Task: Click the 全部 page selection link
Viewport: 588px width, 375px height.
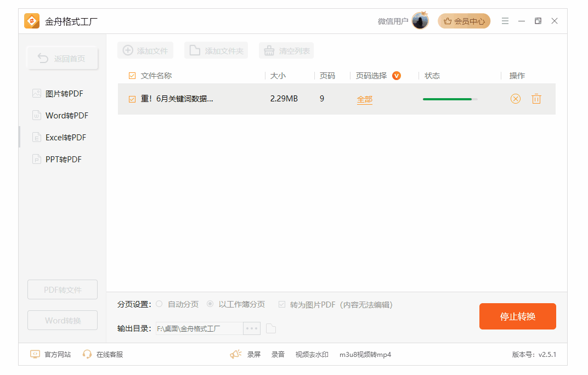Action: 364,99
